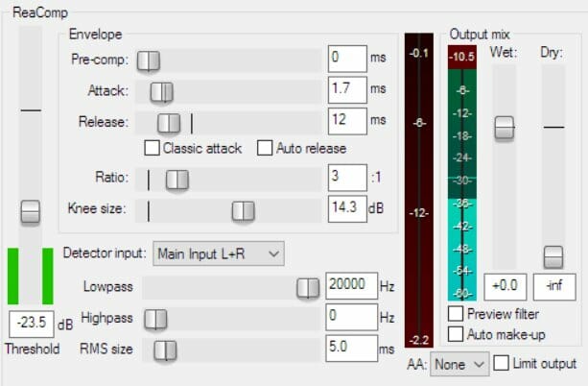Tick the Preview filter checkbox
The height and width of the screenshot is (386, 588).
[456, 314]
